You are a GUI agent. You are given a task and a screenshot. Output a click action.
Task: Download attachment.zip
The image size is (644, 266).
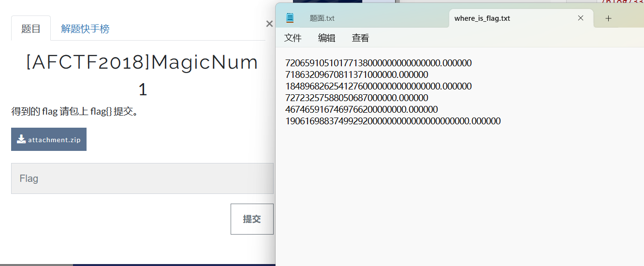(x=49, y=139)
